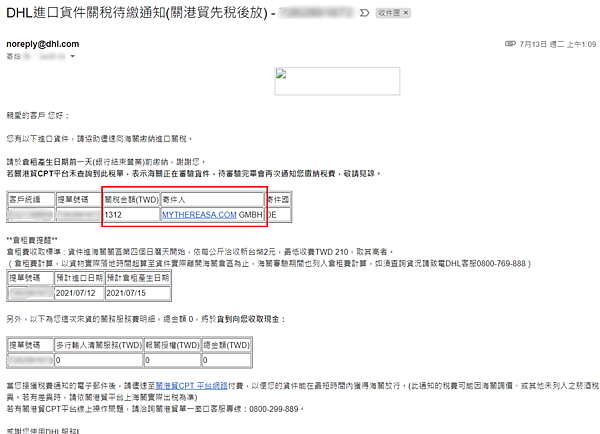Click the expected import date 2021/07/12
Viewport: 600px width, 434px height.
point(75,293)
